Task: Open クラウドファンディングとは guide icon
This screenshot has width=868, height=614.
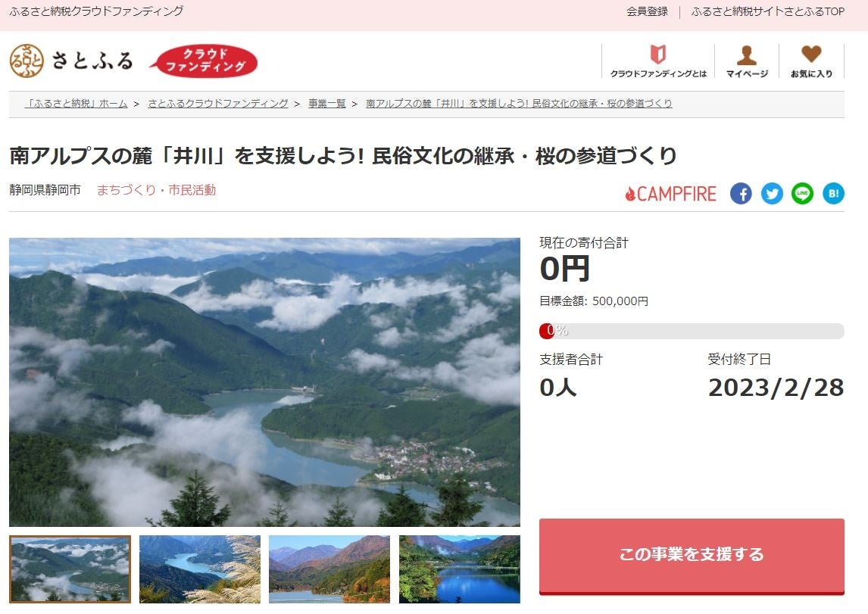Action: 658,61
